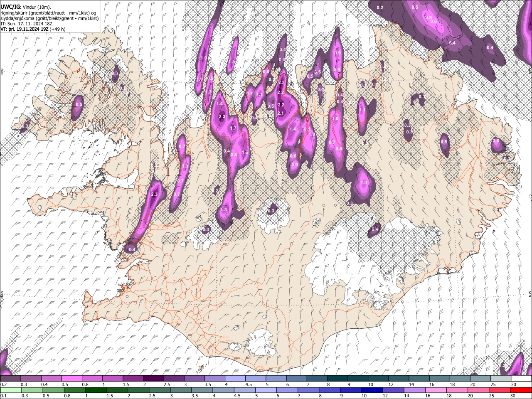Click the '0.5' value in the Westfjords snow patch
Screen dimensions: 532x399
[x=79, y=105]
